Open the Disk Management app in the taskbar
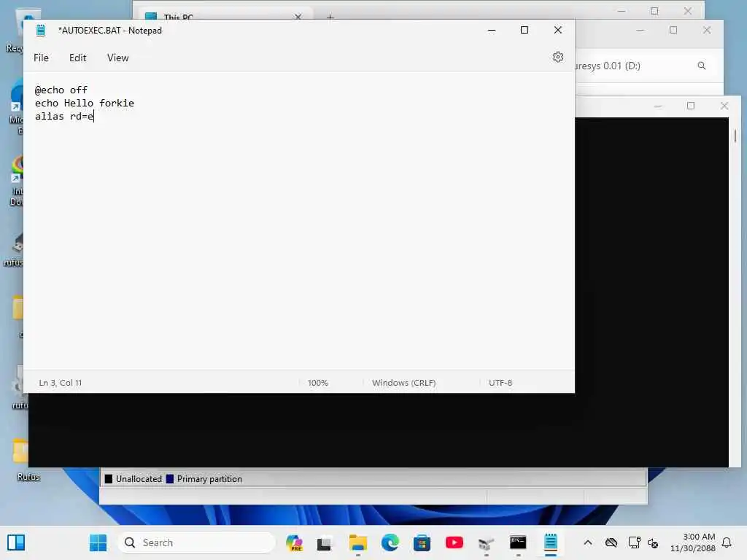This screenshot has height=560, width=747. click(486, 542)
